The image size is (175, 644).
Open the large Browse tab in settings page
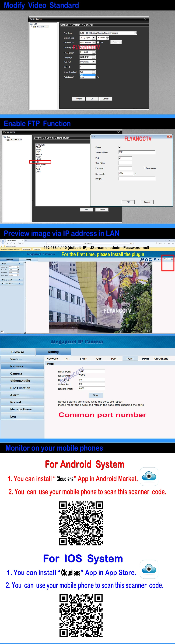[18, 352]
